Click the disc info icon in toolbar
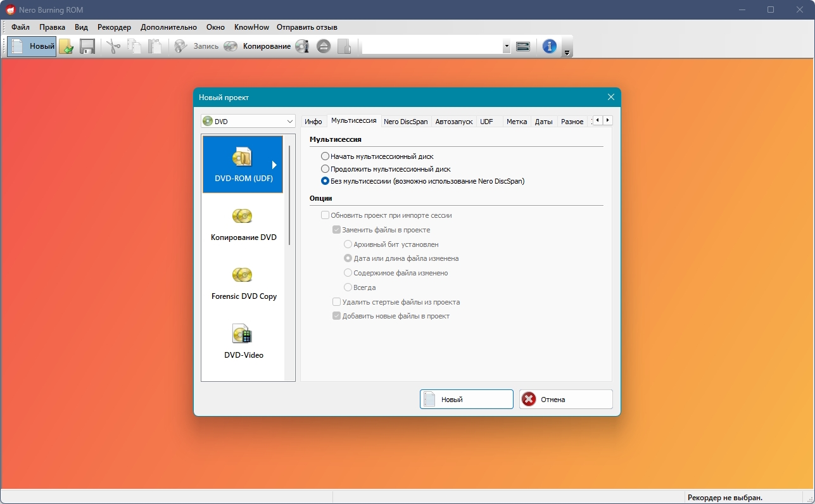The height and width of the screenshot is (504, 815). pos(302,46)
